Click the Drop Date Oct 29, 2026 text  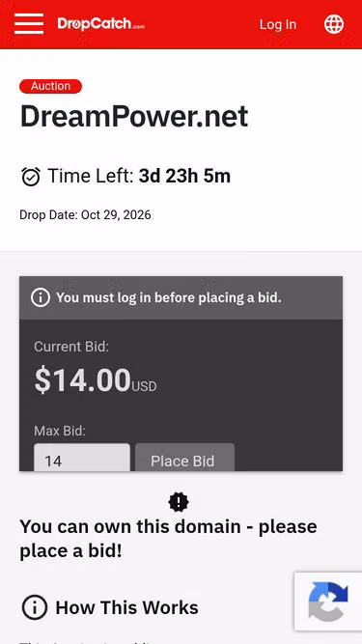coord(85,214)
